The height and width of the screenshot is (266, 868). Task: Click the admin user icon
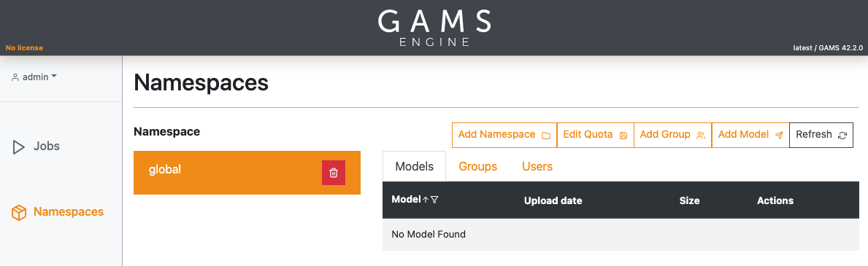(15, 77)
